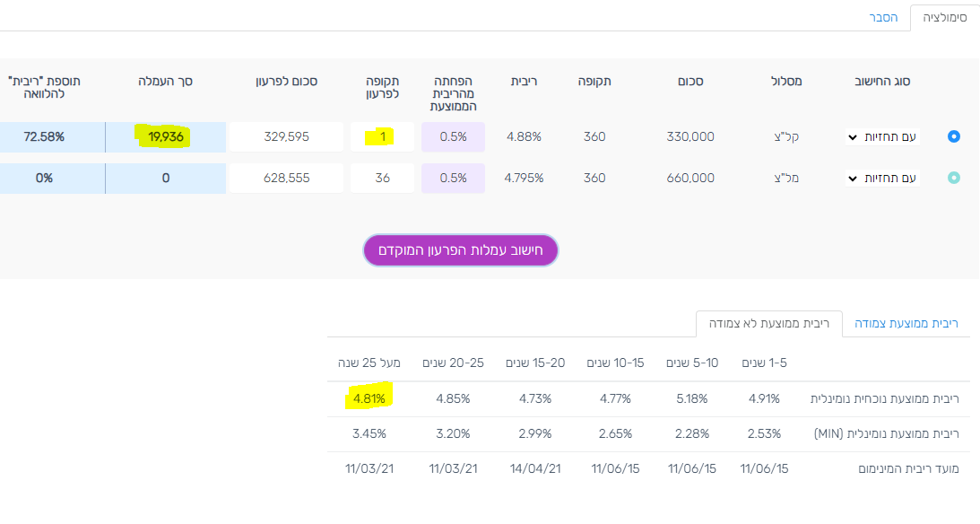980x524 pixels.
Task: Click the 330,000 amount in first row
Action: pos(690,137)
